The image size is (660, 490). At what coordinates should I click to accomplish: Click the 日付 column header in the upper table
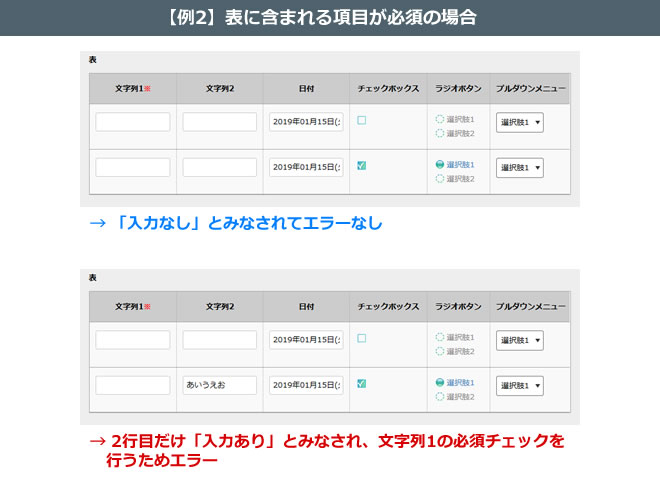[x=306, y=88]
